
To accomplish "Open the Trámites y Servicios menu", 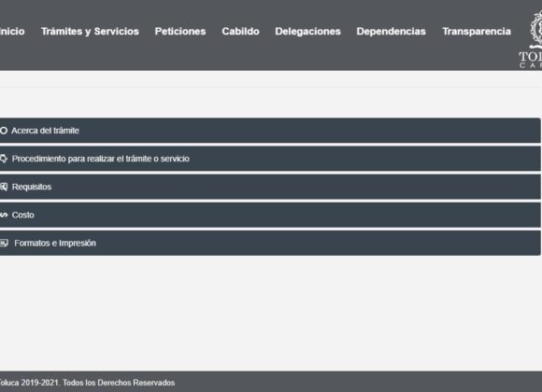I will 90,32.
